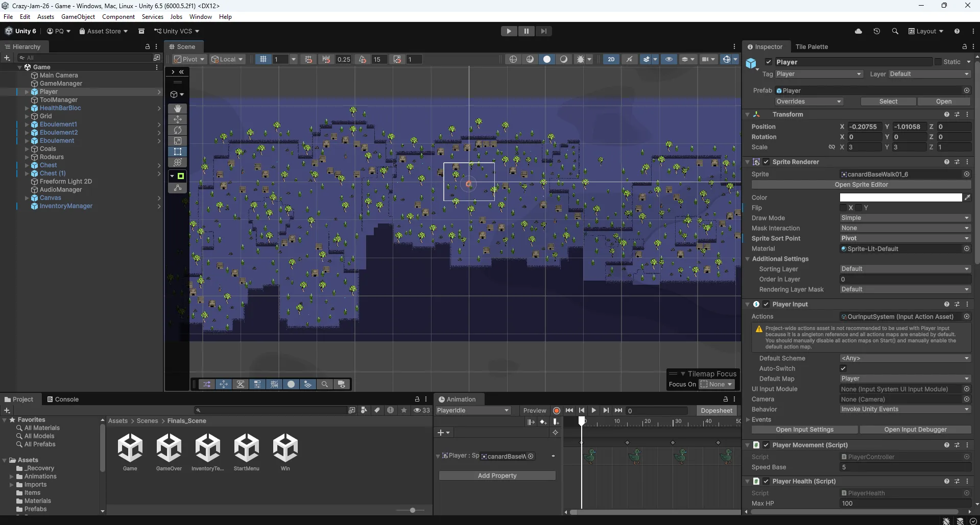Select the Move tool in Scene
This screenshot has height=525, width=980.
point(178,119)
